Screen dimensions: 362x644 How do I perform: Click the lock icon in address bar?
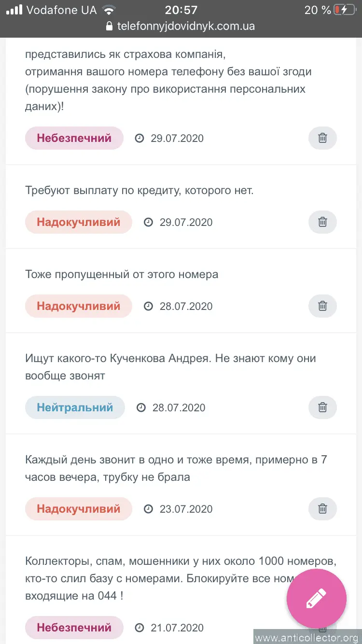coord(109,26)
